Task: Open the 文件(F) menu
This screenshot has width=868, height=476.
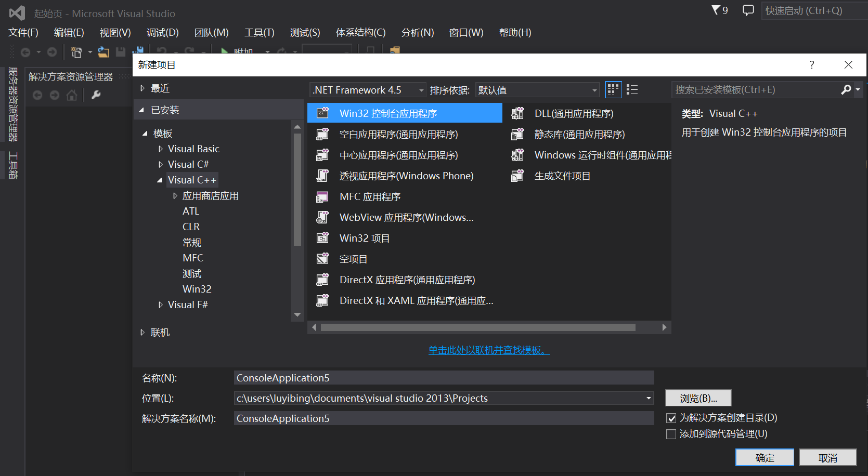Action: pos(23,33)
